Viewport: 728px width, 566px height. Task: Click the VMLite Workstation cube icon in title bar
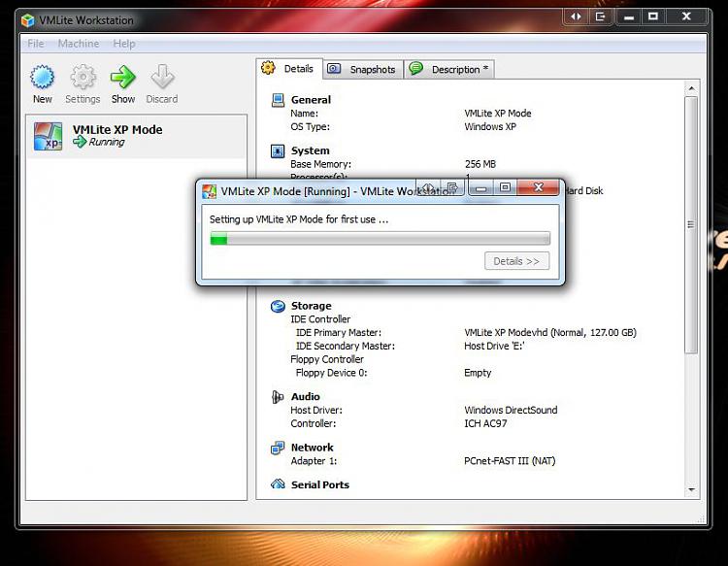point(28,20)
